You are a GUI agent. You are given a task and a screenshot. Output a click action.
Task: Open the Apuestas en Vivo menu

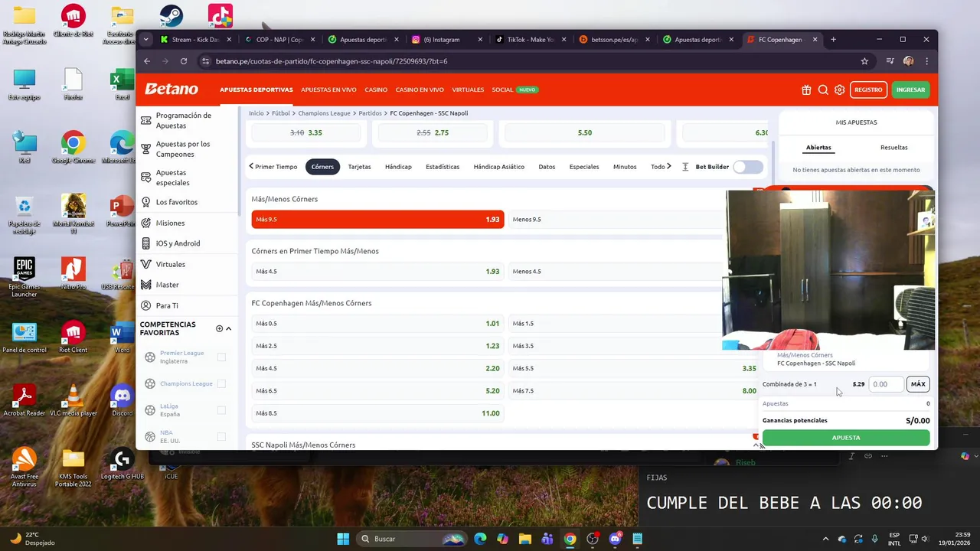click(328, 90)
